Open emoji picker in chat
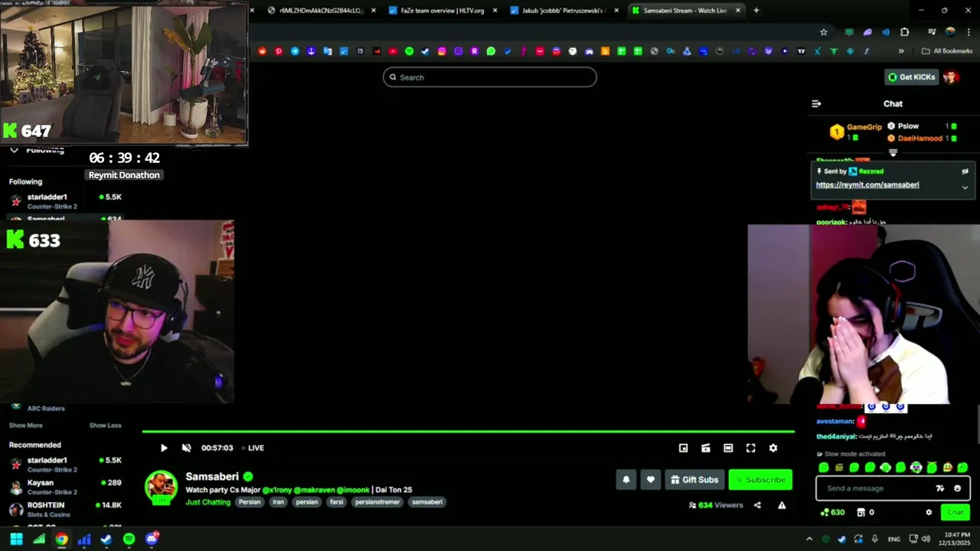 958,488
